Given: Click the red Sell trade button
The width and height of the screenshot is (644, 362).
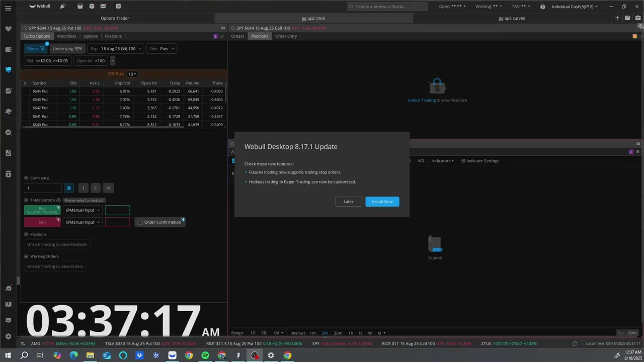Looking at the screenshot, I should [42, 222].
